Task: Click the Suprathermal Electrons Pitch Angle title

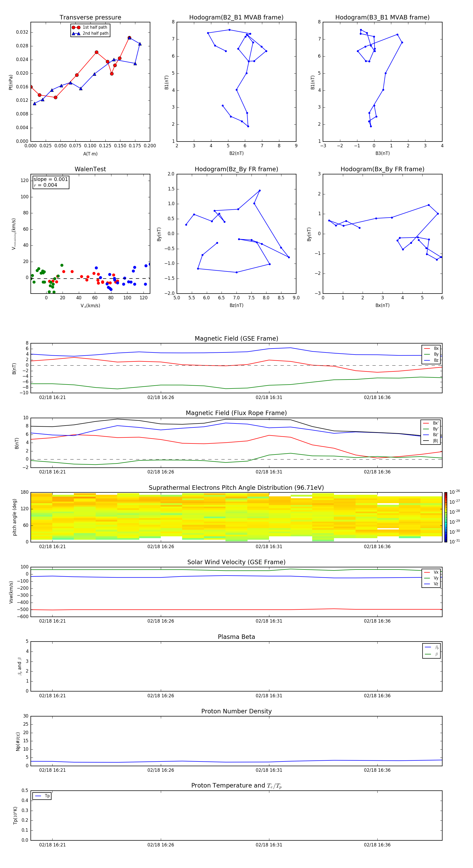Action: pyautogui.click(x=236, y=488)
